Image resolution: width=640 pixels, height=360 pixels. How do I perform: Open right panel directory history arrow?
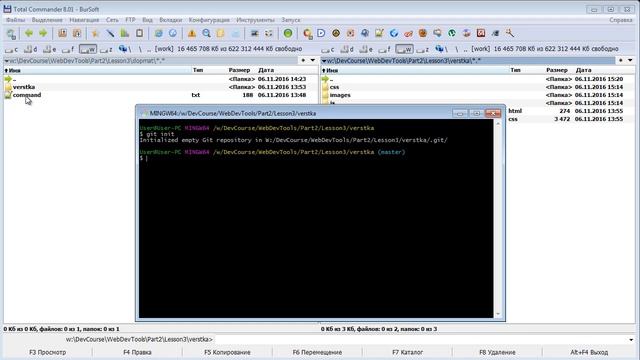point(630,60)
